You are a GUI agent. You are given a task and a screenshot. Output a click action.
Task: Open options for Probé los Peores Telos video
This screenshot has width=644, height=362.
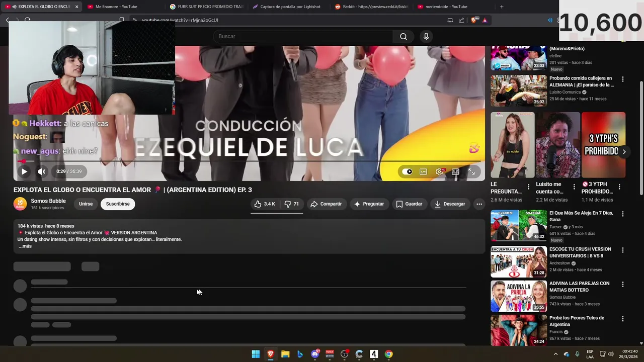point(623,319)
